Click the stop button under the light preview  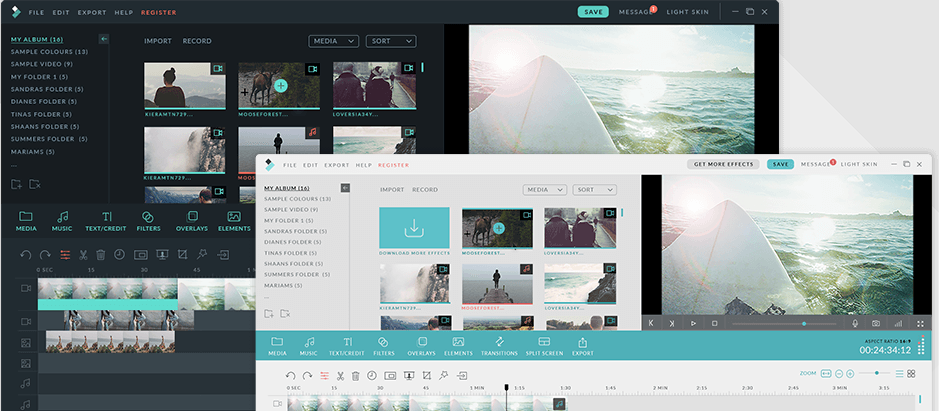tap(714, 323)
